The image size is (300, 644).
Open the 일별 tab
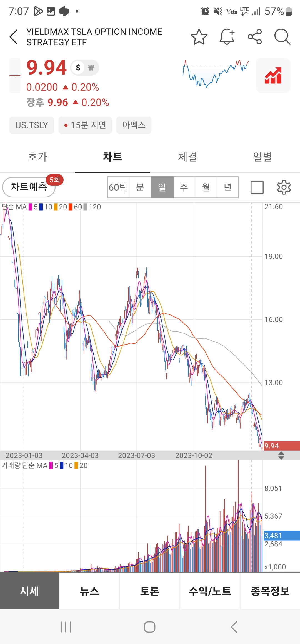pyautogui.click(x=262, y=157)
